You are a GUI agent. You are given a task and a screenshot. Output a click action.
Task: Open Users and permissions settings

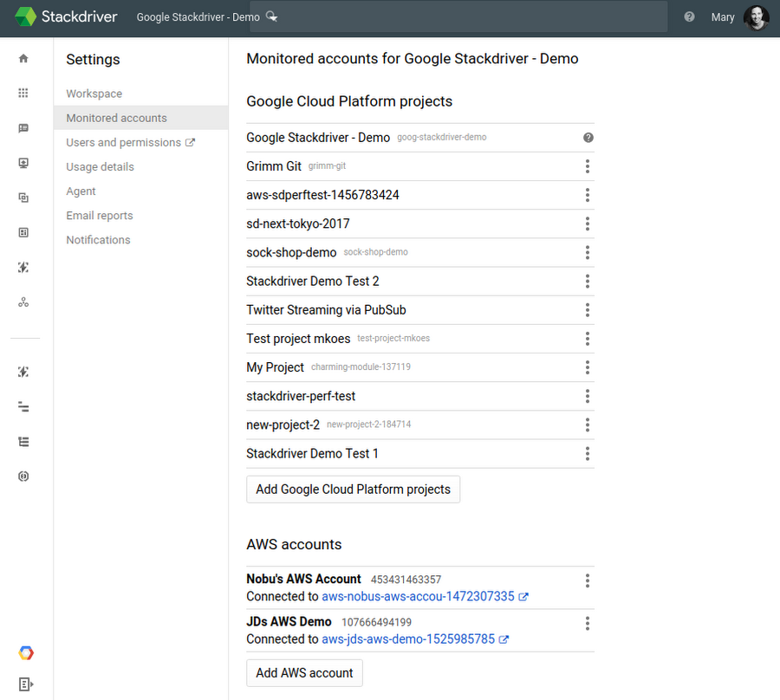click(x=140, y=142)
